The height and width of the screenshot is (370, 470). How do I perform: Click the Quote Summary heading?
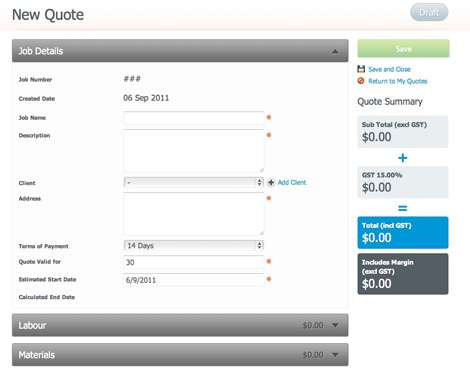click(390, 101)
